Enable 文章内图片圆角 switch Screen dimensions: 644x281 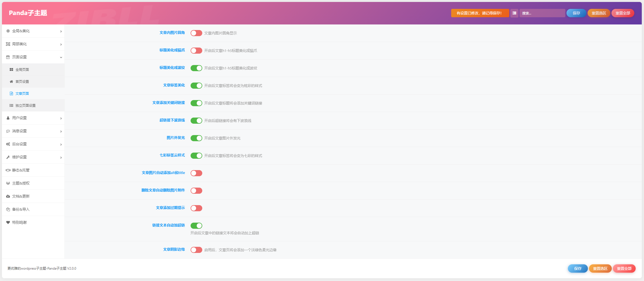pyautogui.click(x=196, y=33)
